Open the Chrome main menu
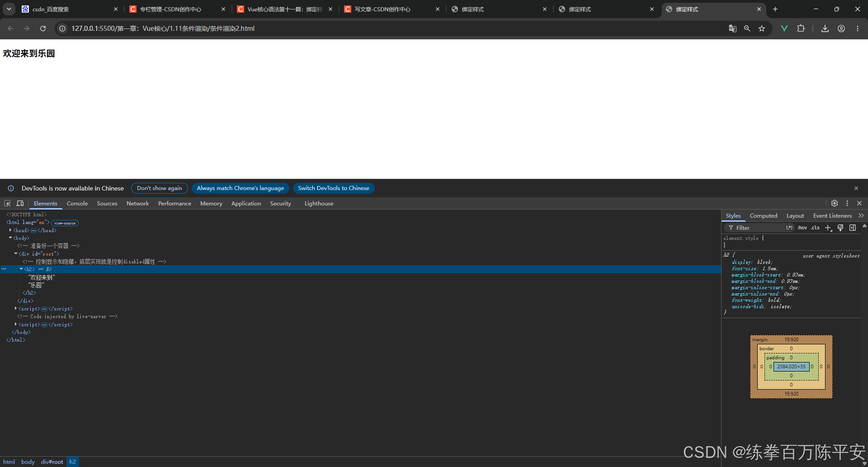Screen dimensions: 868x467 point(858,29)
